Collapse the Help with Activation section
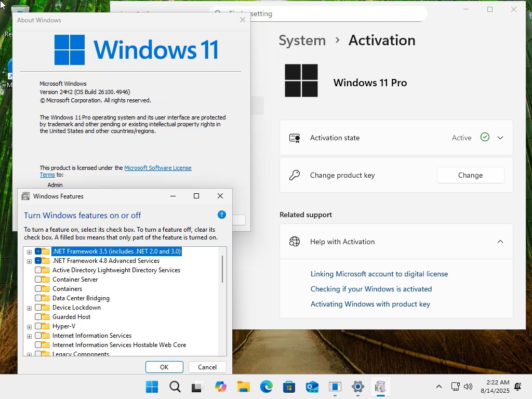Image resolution: width=532 pixels, height=399 pixels. click(500, 242)
